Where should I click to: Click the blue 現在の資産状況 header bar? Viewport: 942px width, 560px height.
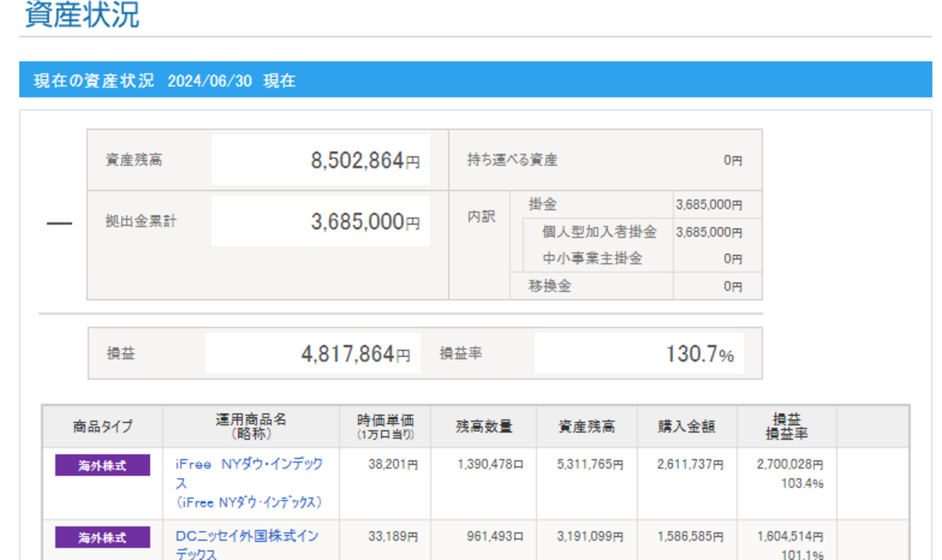pos(475,80)
